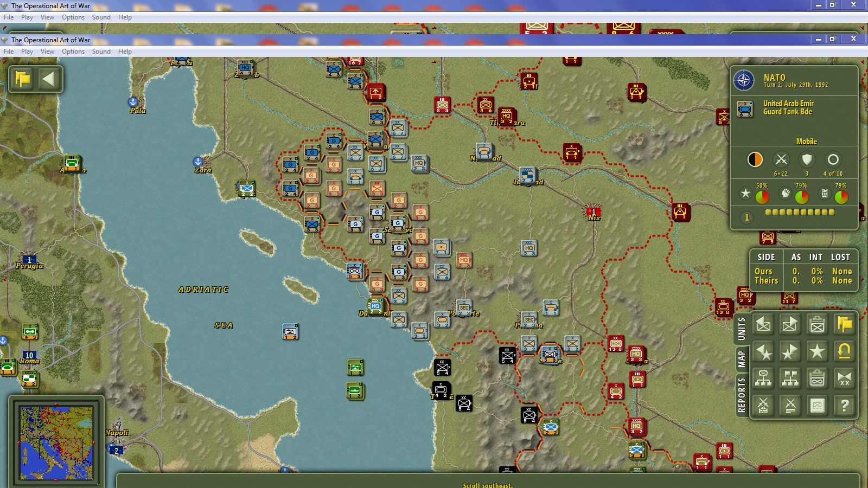Switch to the UNITS tab
This screenshot has width=868, height=488.
(x=742, y=329)
